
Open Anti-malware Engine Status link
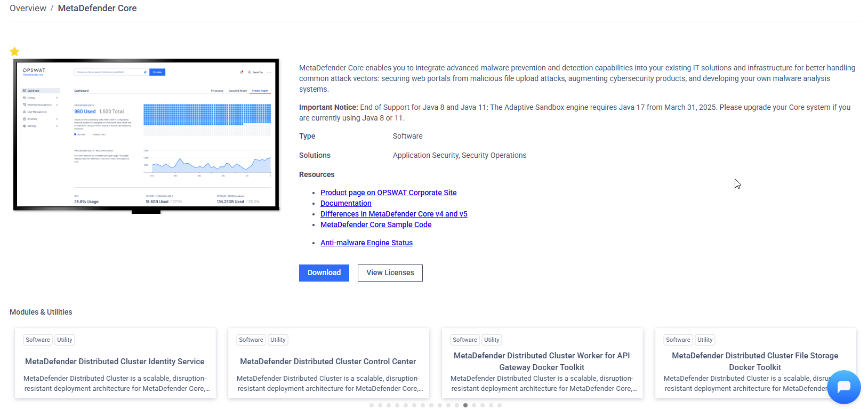366,243
